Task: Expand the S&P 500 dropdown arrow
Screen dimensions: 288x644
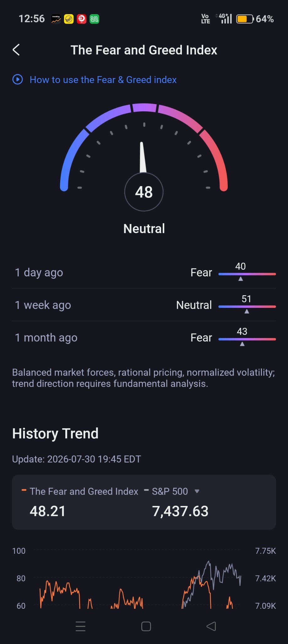Action: coord(197,491)
